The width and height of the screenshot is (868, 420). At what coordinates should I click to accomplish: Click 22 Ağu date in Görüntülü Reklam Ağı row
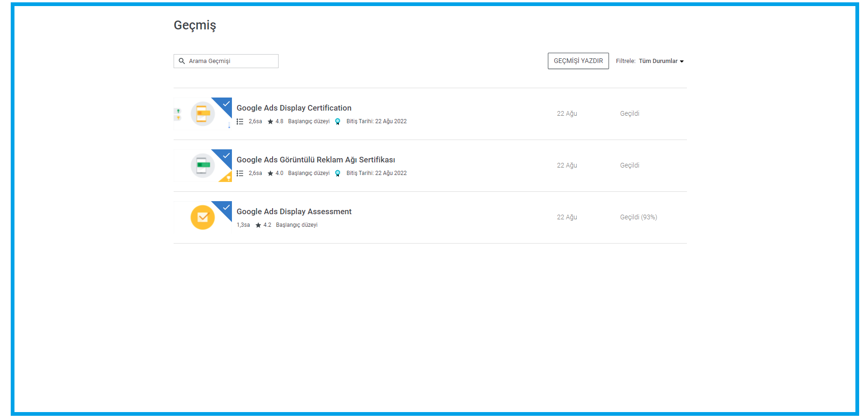coord(567,165)
